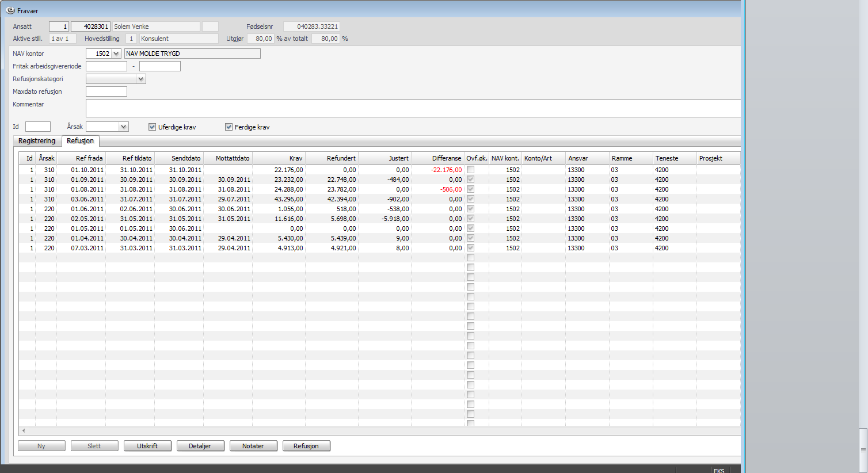Click the Id filter input field
Viewport: 868px width, 473px height.
pyautogui.click(x=38, y=127)
